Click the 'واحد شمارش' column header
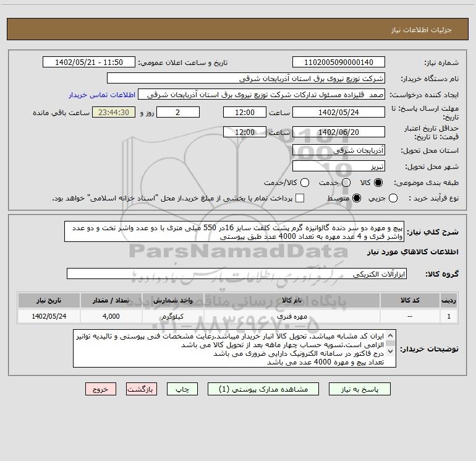Screen dimensions: 476x461 click(x=172, y=300)
